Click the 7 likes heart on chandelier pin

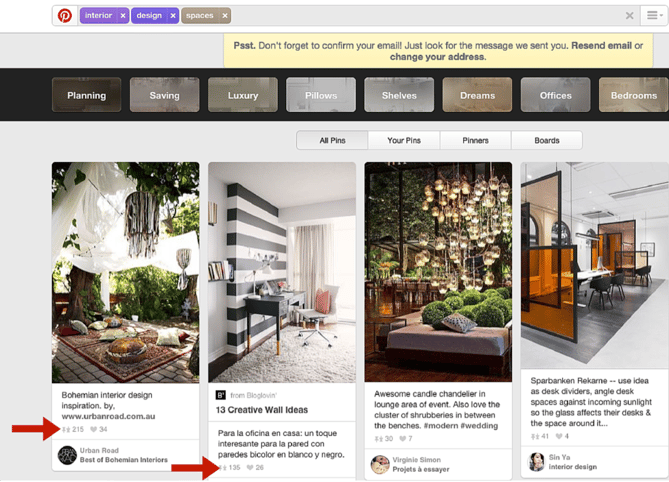[402, 438]
